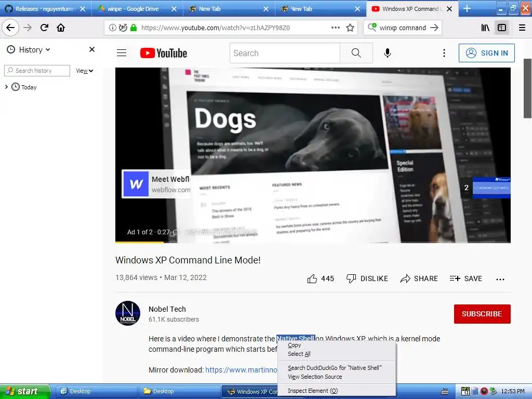Viewport: 532px width, 399px height.
Task: Open the Nobel Tech channel name link
Action: (x=167, y=309)
